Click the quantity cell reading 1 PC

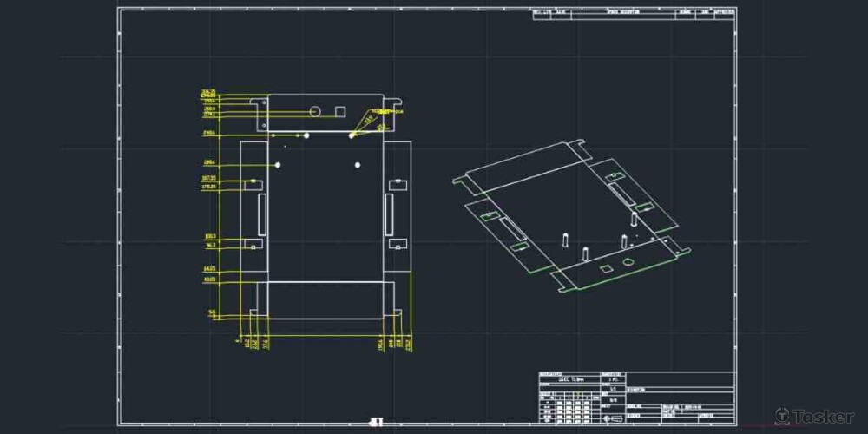(613, 380)
